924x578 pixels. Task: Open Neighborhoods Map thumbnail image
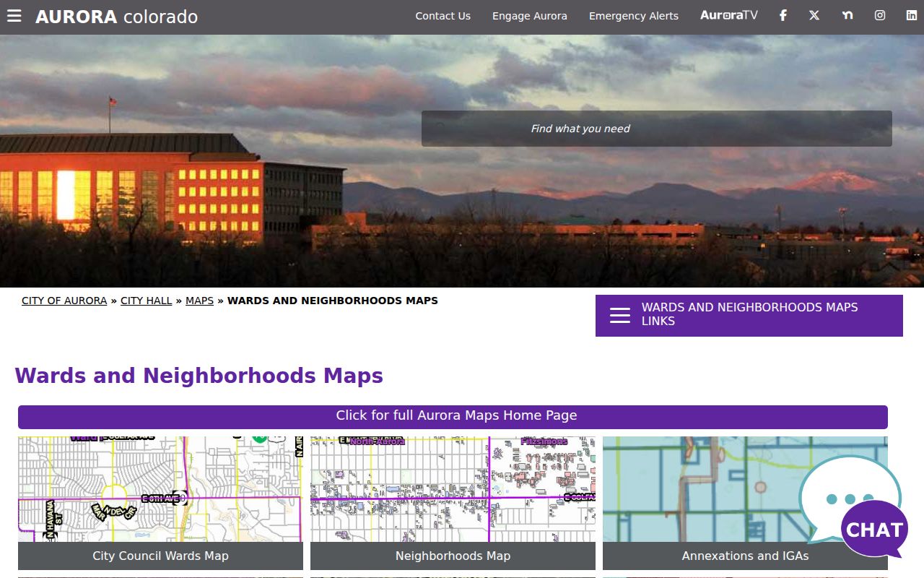pyautogui.click(x=453, y=489)
